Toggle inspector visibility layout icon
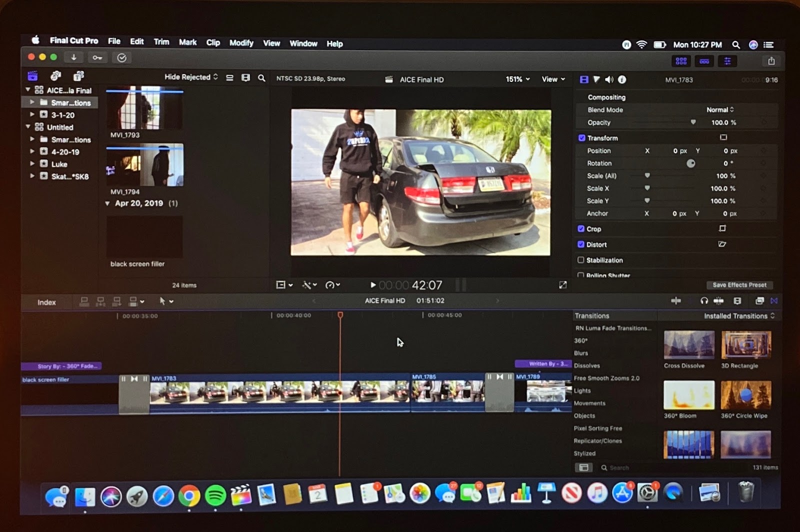The height and width of the screenshot is (532, 800). pyautogui.click(x=727, y=61)
